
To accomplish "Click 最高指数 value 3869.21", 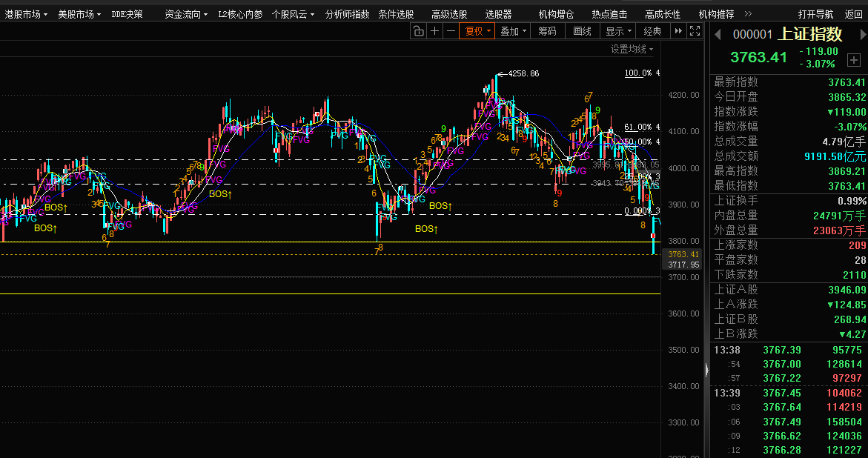I will point(847,171).
